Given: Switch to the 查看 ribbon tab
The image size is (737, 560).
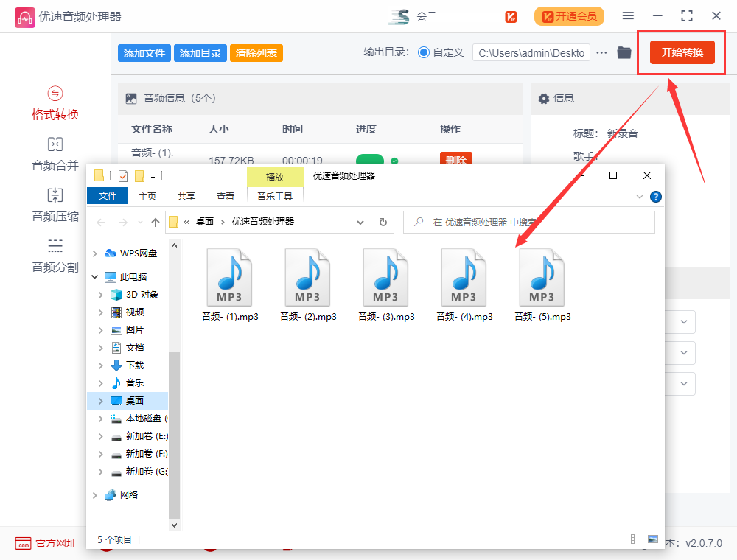Looking at the screenshot, I should point(225,197).
